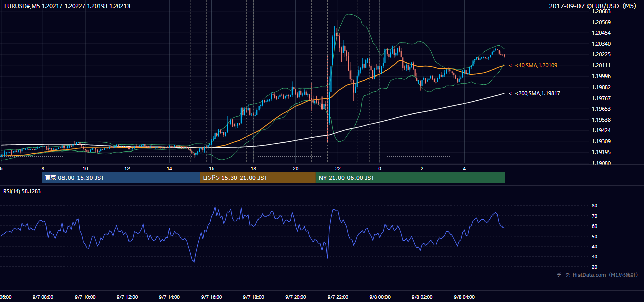The image size is (644, 302).
Task: Click price axis value 1.19996
Action: (602, 76)
